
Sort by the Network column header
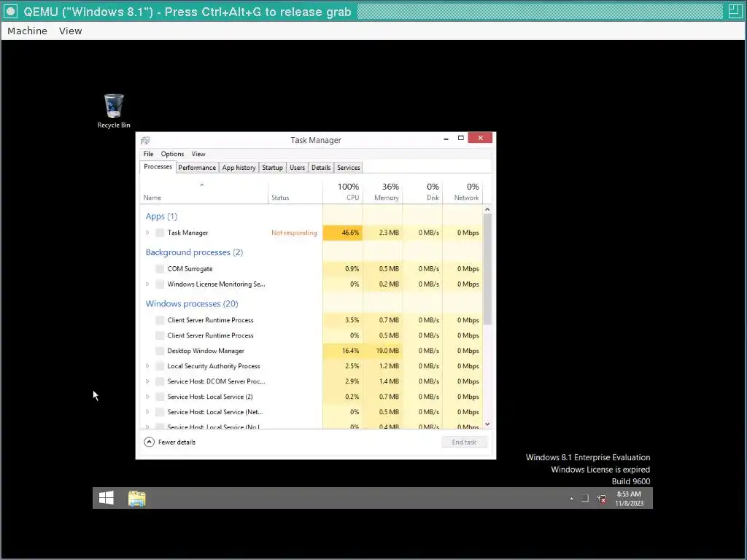(x=462, y=192)
